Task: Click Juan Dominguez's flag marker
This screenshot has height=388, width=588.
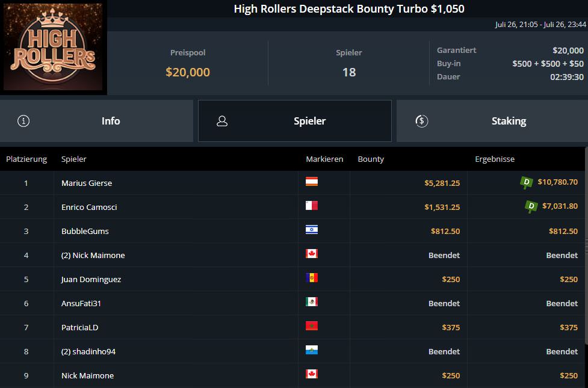Action: (312, 278)
